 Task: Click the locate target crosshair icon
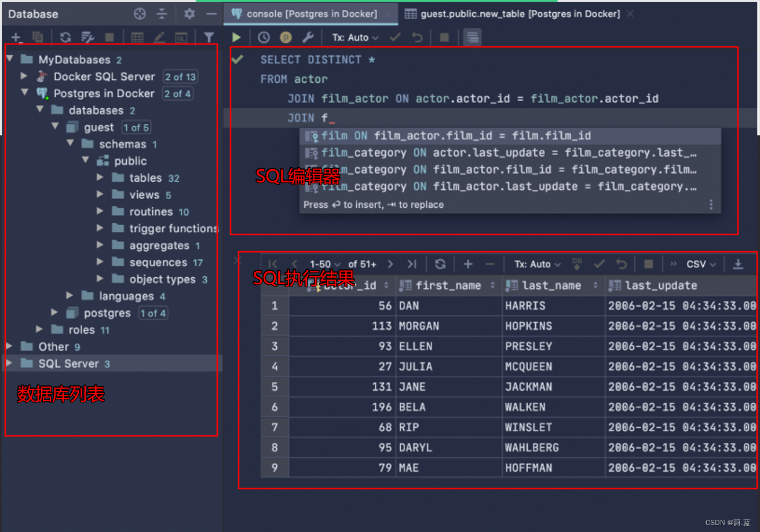tap(140, 14)
